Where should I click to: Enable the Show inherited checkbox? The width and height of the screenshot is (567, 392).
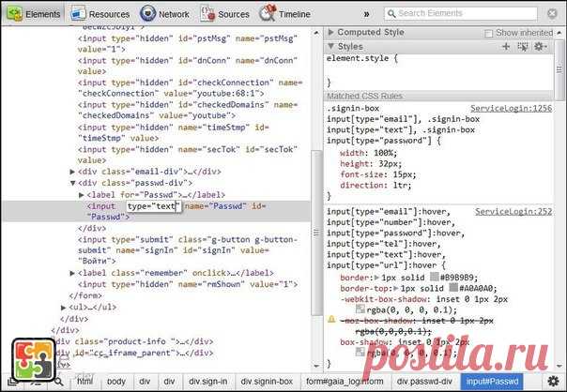click(x=488, y=33)
